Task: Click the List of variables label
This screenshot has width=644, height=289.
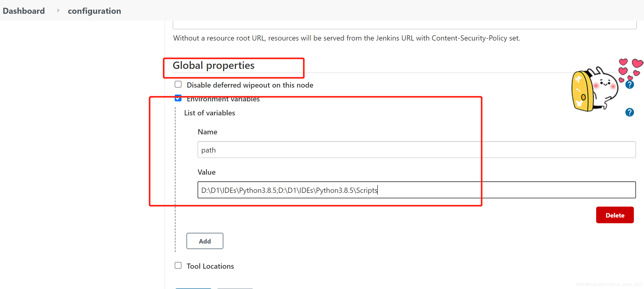Action: tap(210, 113)
